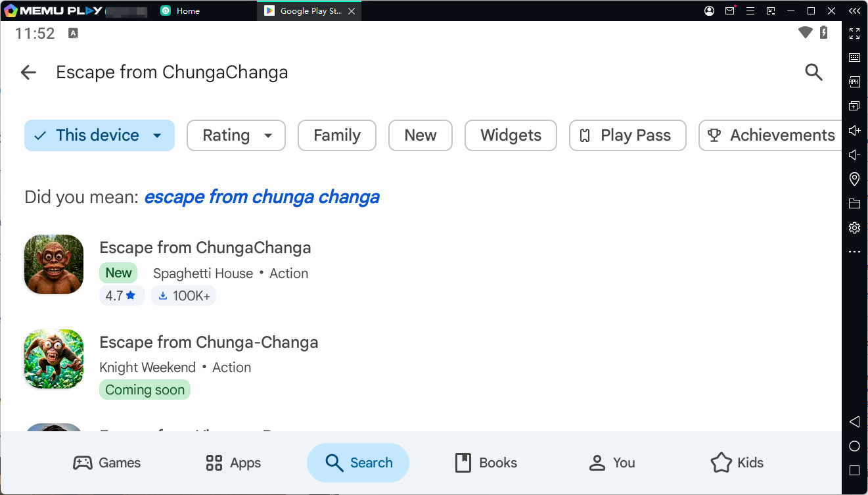Open the Escape from ChungaChanga app icon
Image resolution: width=868 pixels, height=495 pixels.
[54, 264]
